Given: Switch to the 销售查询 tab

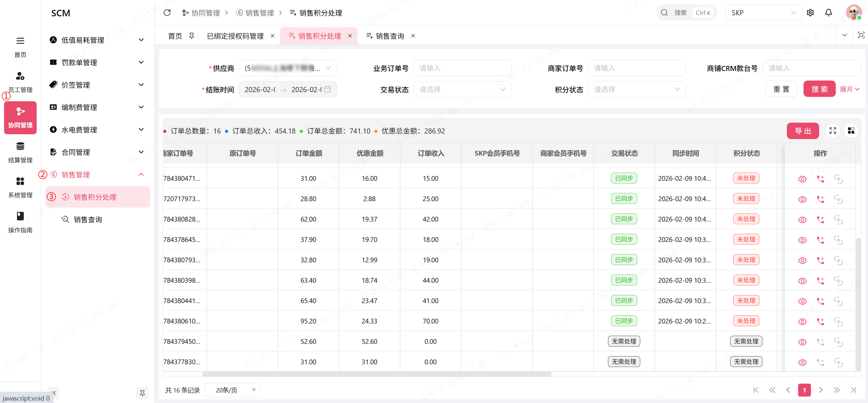Looking at the screenshot, I should coord(389,36).
